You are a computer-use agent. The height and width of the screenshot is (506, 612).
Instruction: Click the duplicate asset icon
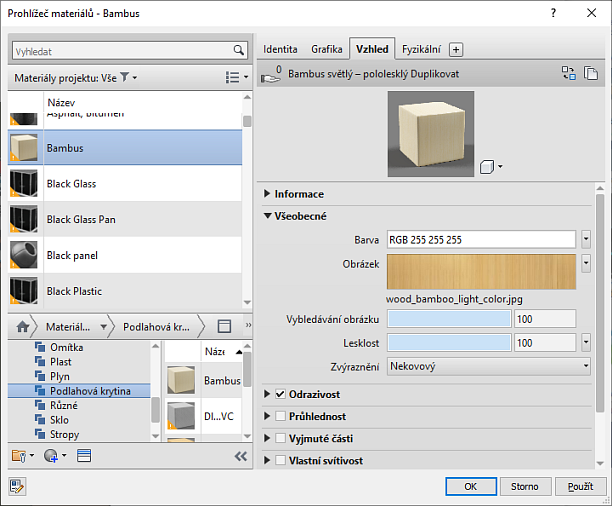[590, 73]
